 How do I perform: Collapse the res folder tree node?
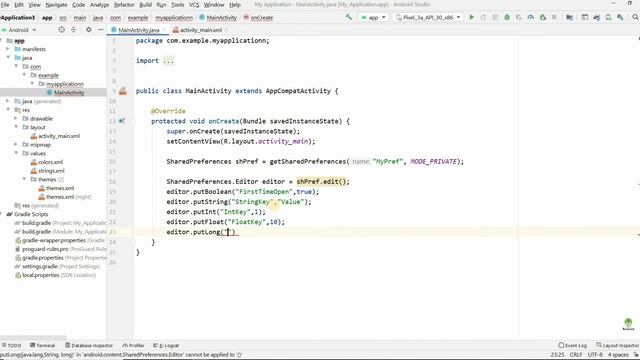[x=8, y=110]
